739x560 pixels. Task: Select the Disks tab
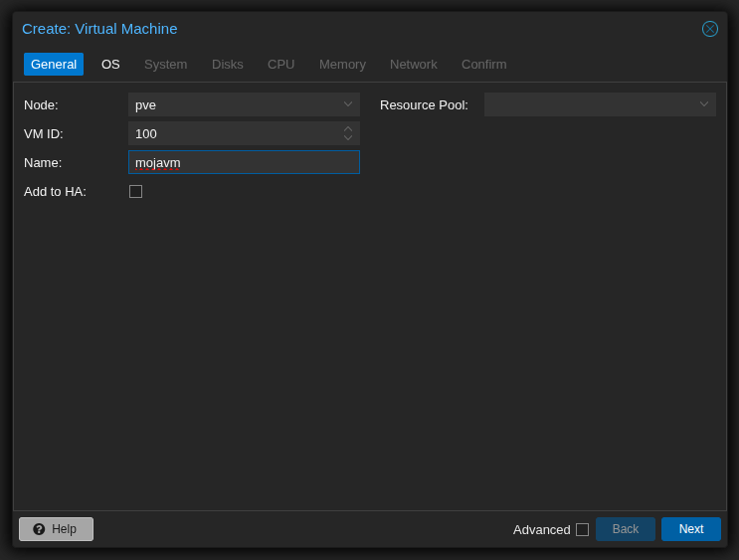227,65
